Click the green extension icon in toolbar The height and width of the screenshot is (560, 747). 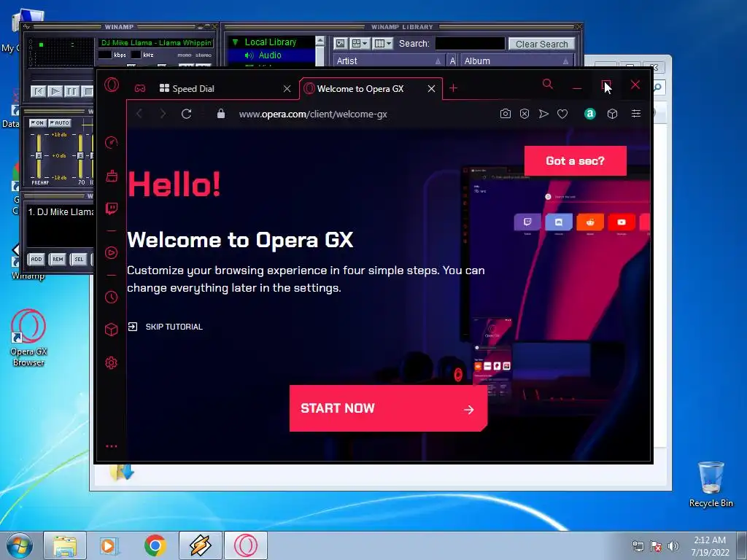tap(589, 114)
